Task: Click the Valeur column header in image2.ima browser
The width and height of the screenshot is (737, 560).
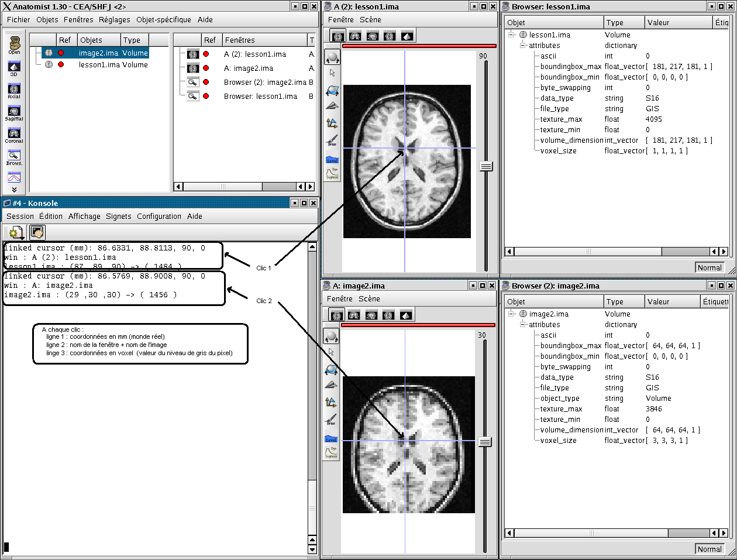Action: (658, 302)
